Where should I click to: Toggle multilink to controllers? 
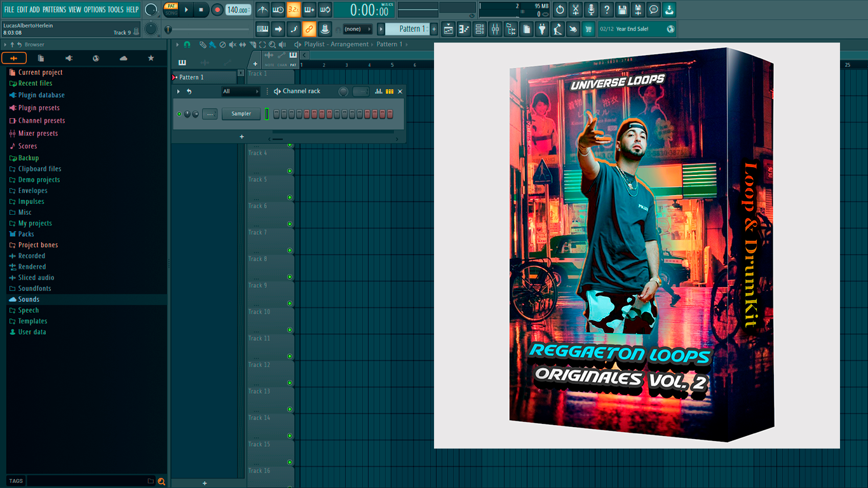click(x=325, y=29)
